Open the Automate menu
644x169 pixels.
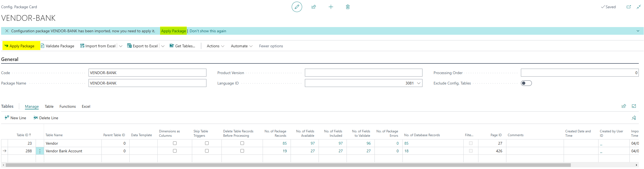pos(241,46)
